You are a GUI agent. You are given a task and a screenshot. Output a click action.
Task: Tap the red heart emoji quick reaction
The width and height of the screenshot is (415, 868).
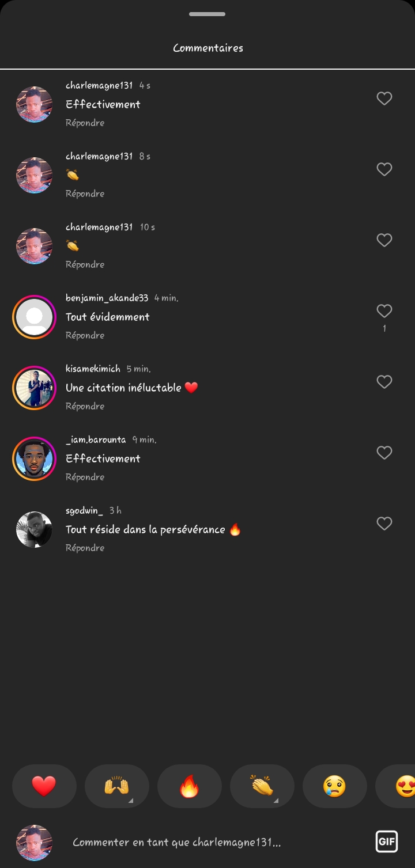(44, 786)
